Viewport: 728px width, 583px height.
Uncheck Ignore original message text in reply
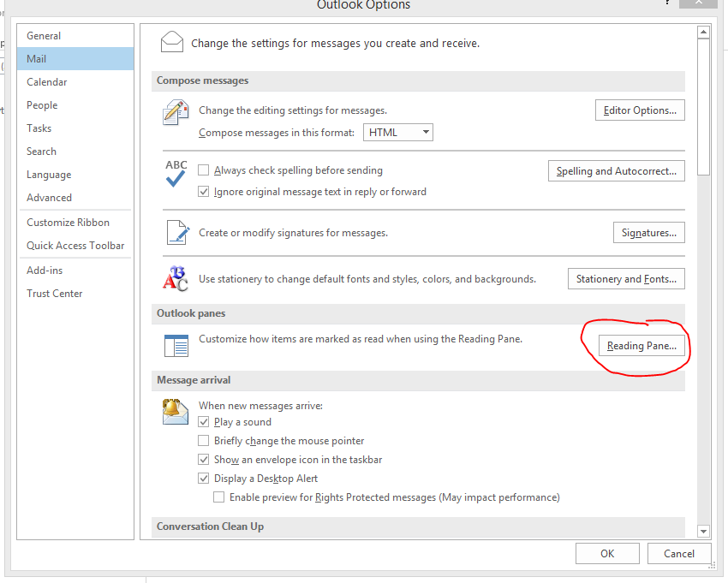(x=203, y=191)
